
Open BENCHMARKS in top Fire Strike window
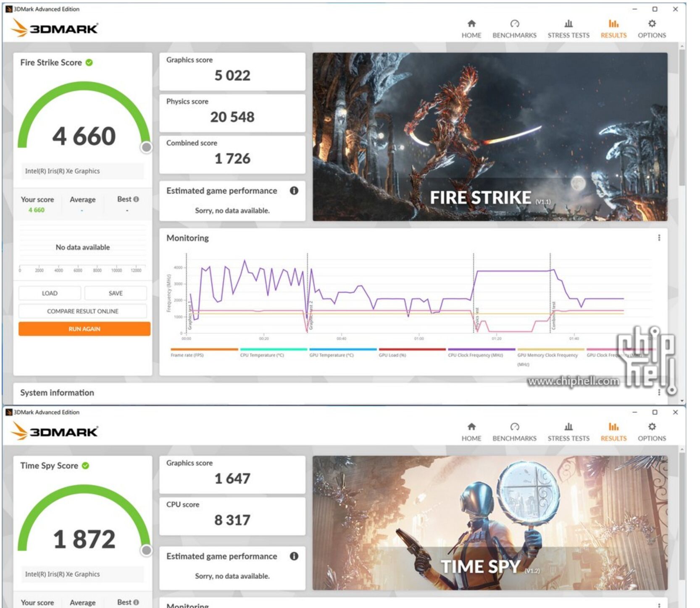click(514, 29)
